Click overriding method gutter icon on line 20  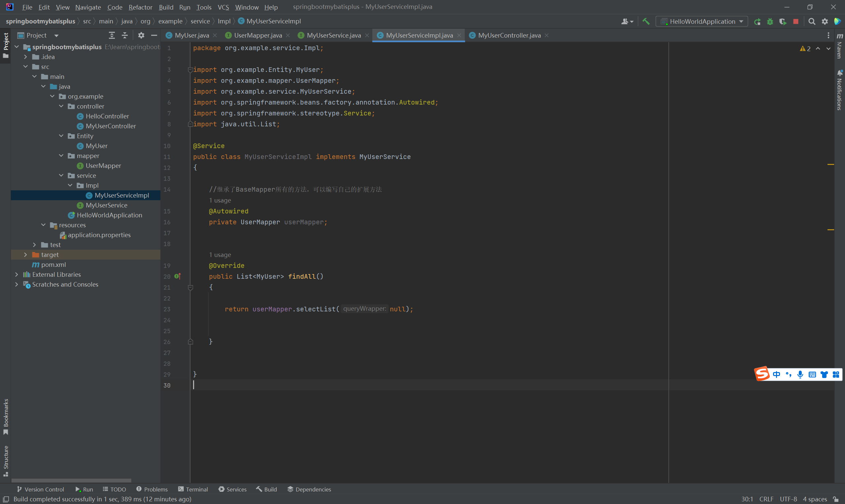point(177,276)
